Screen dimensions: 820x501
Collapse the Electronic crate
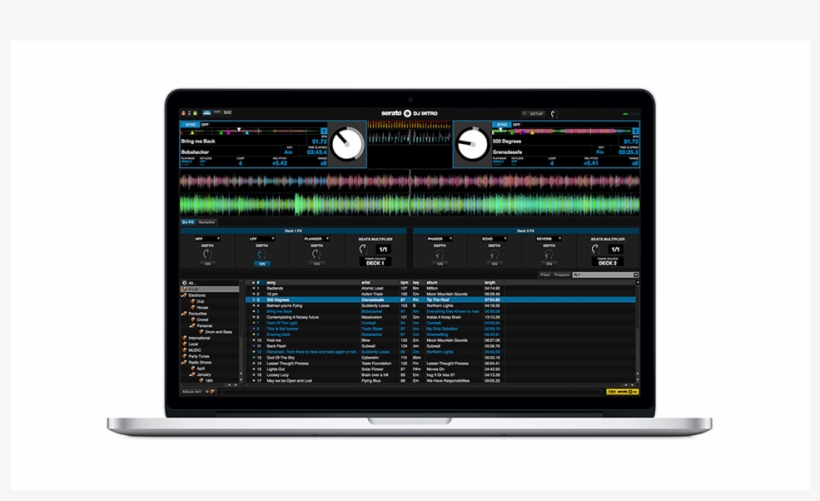184,295
